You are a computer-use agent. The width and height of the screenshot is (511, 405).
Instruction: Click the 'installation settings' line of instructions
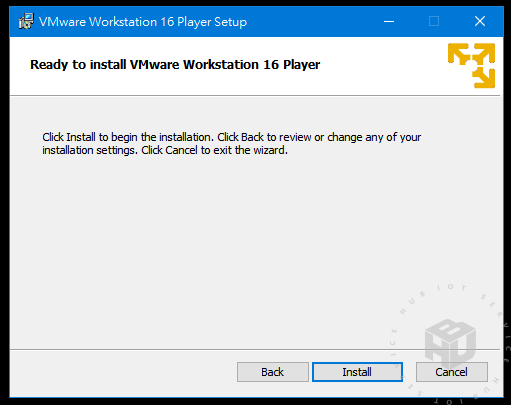pos(165,150)
